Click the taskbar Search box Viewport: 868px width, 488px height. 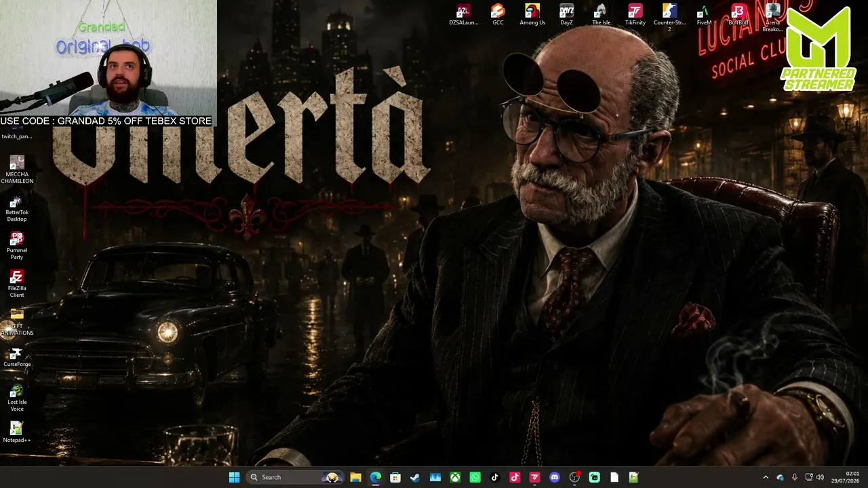[x=295, y=477]
